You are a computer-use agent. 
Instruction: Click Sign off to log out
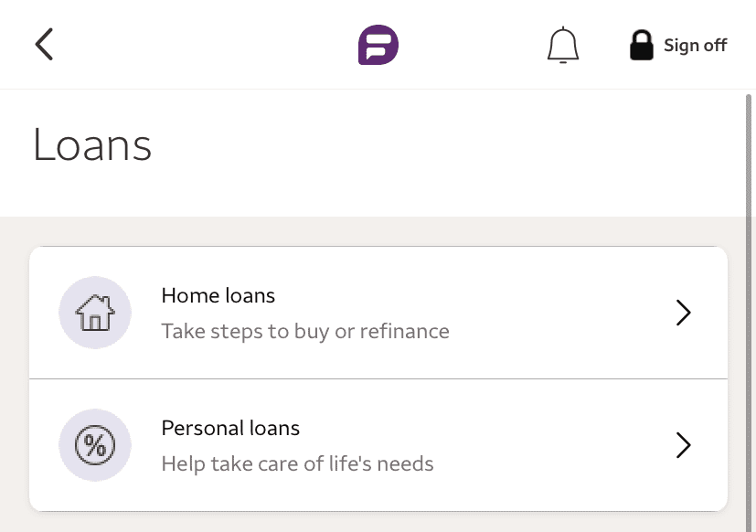[696, 45]
